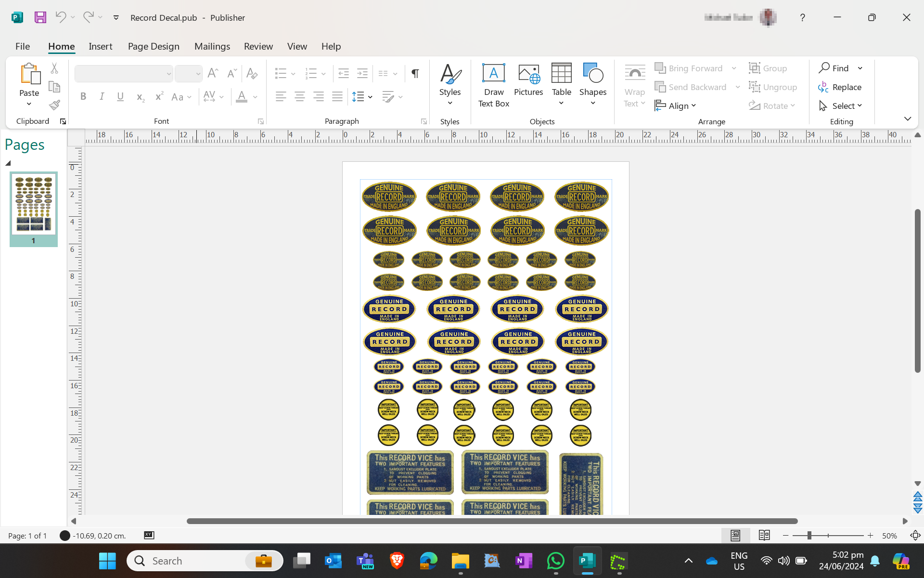Save the publication with the Save icon
Screen dimensions: 924x578
(40, 17)
